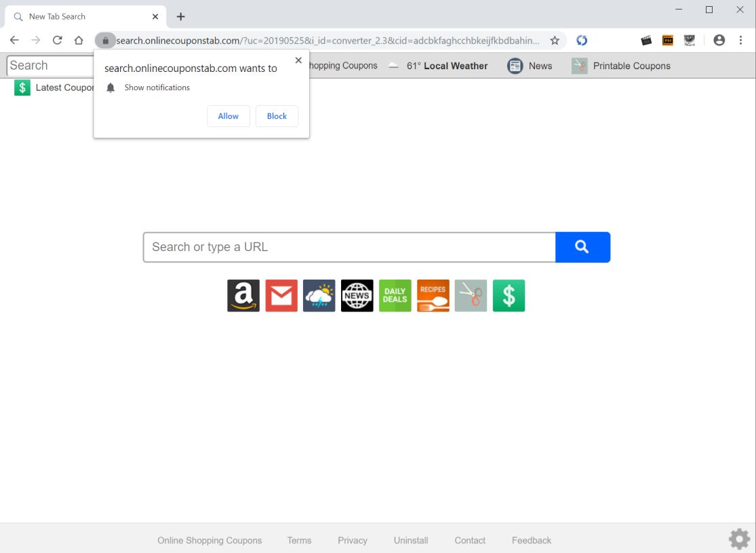
Task: Open the Terms footer link
Action: pyautogui.click(x=300, y=541)
